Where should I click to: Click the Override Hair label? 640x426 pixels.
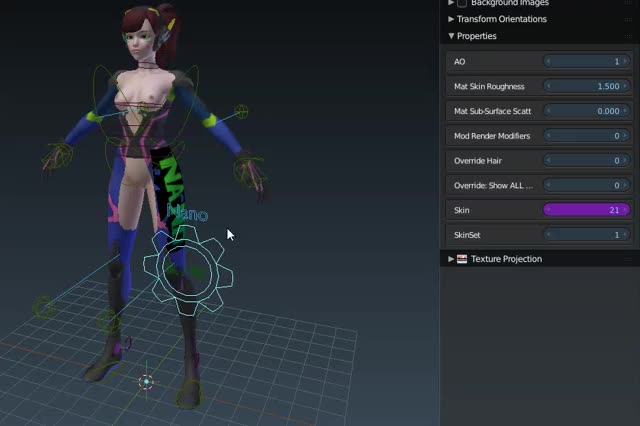[478, 161]
